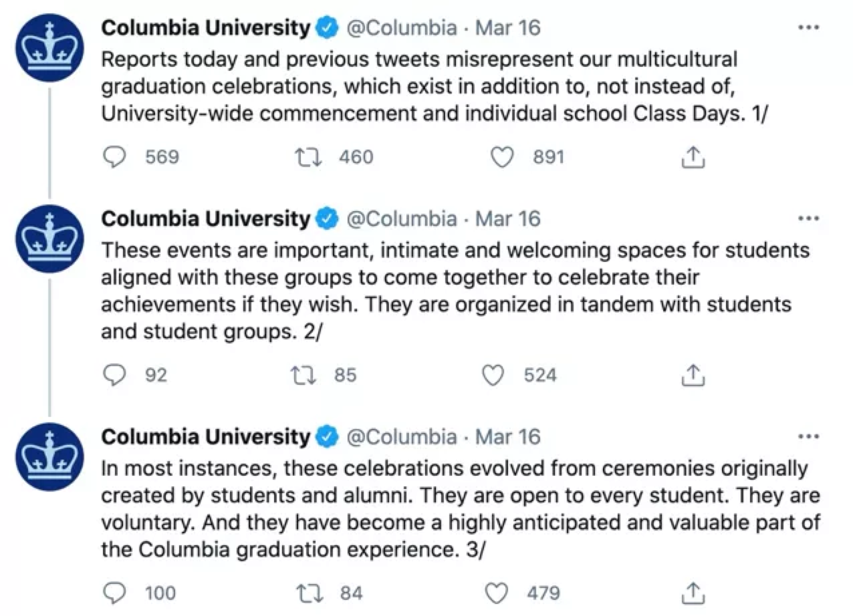This screenshot has width=853, height=616.
Task: Open the more options menu on second tweet
Action: click(809, 218)
